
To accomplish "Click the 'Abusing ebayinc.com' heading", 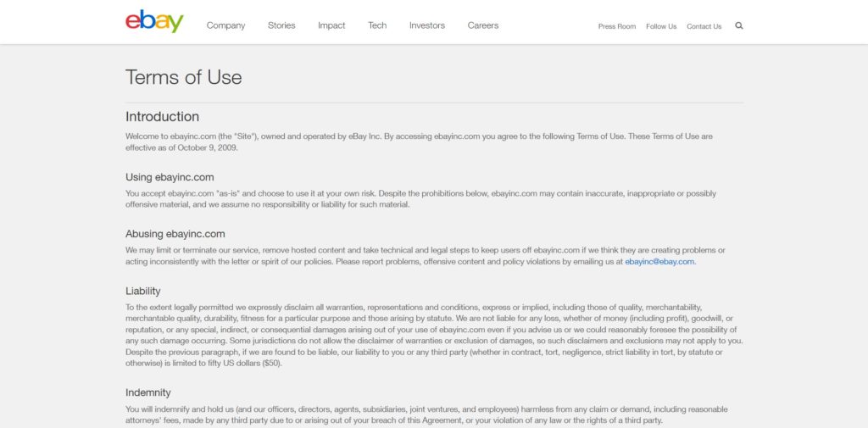I will [175, 234].
